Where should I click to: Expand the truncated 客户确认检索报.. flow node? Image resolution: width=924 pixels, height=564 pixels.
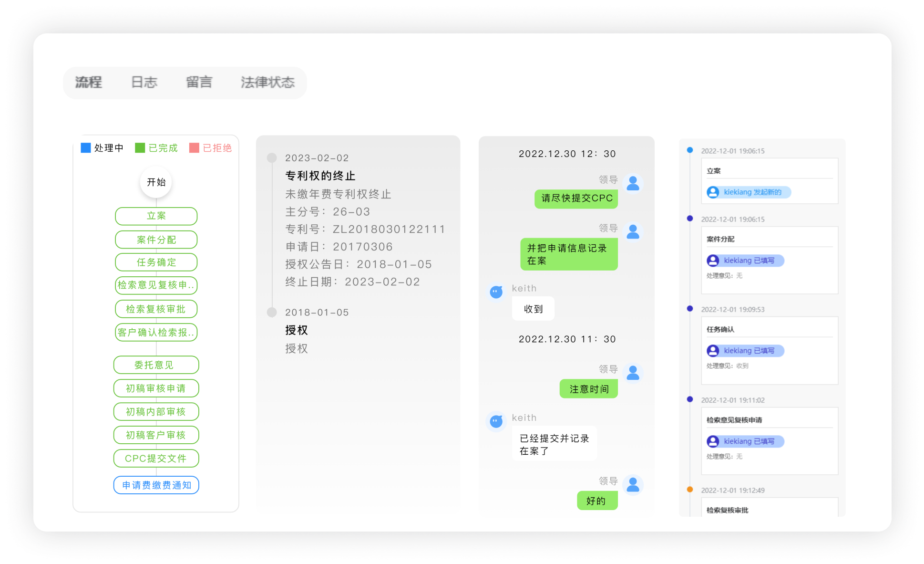pos(156,332)
